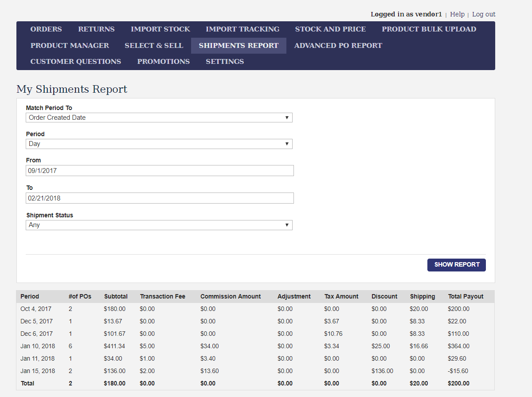532x397 pixels.
Task: Click the $13.60 commission amount value
Action: [210, 371]
